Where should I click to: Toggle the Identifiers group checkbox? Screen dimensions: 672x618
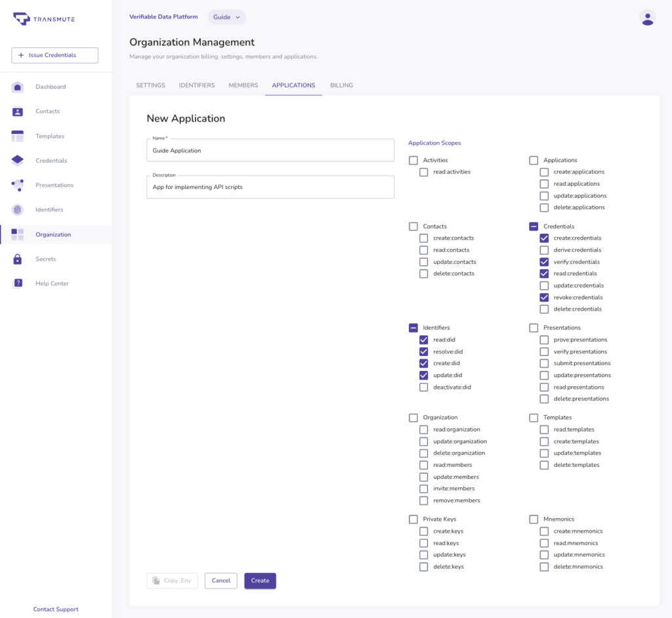pos(413,328)
